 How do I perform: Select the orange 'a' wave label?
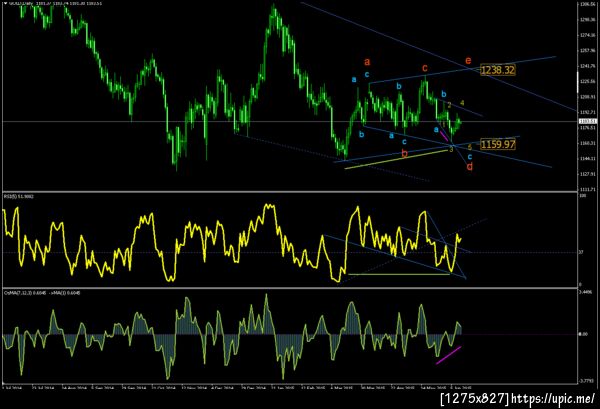(x=367, y=61)
